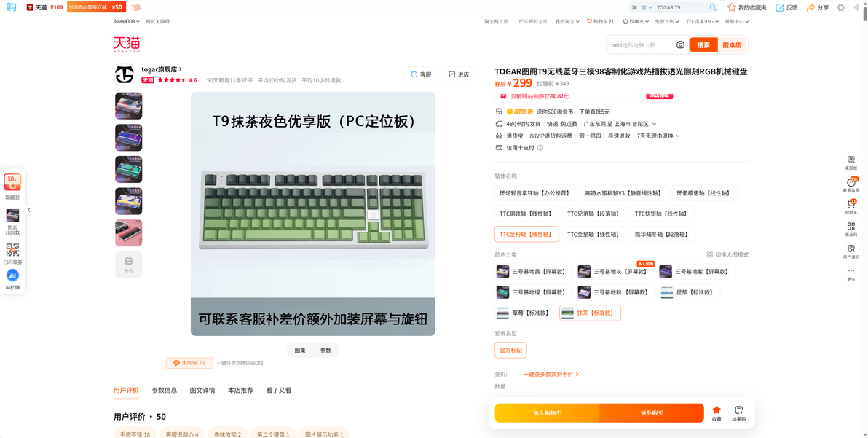The image size is (868, 438).
Task: Switch to 看了又看 tab
Action: point(278,391)
